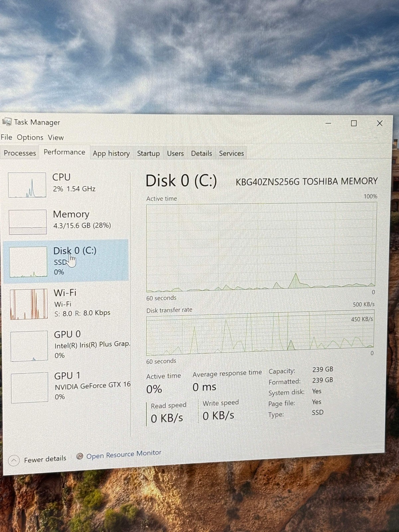Click the CPU mini graph thumbnail
The width and height of the screenshot is (399, 532).
27,185
